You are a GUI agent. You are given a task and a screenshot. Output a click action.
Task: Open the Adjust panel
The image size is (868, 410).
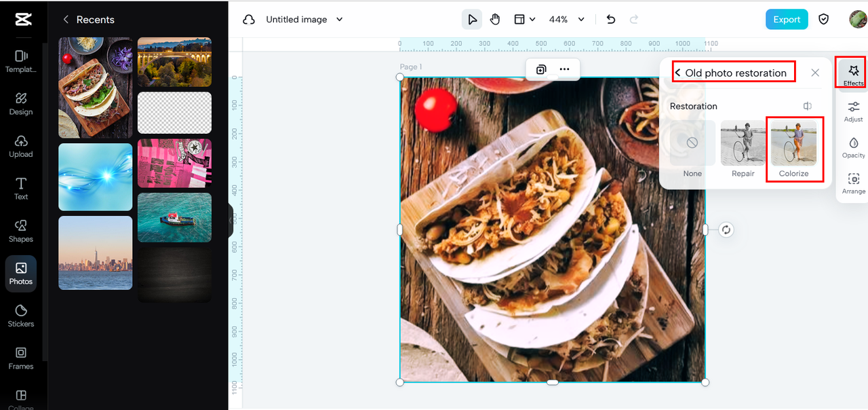[x=853, y=111]
